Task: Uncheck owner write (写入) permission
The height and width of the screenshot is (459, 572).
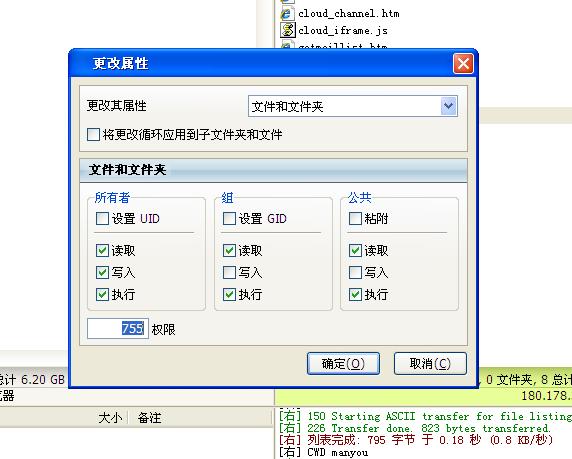Action: tap(102, 272)
